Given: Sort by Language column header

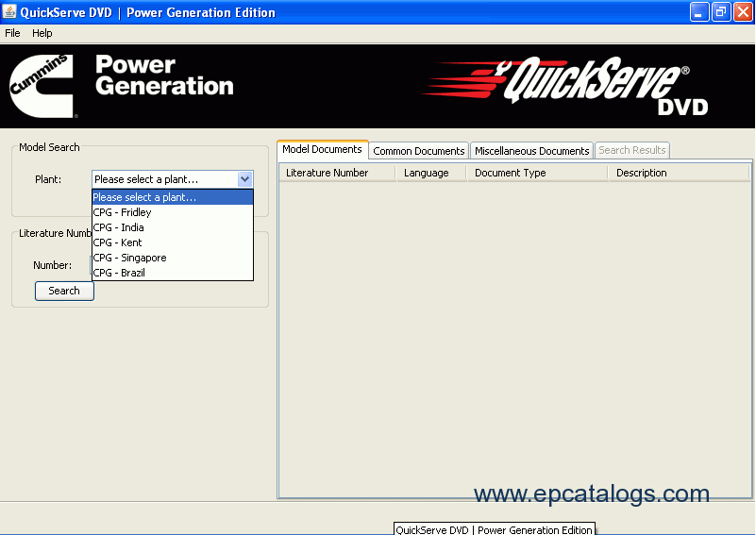Looking at the screenshot, I should pos(430,173).
